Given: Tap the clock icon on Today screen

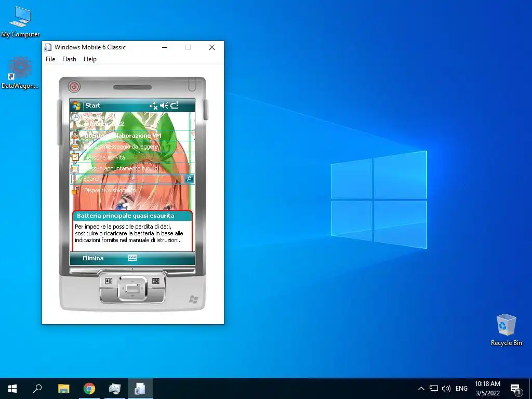Looking at the screenshot, I should (x=75, y=118).
